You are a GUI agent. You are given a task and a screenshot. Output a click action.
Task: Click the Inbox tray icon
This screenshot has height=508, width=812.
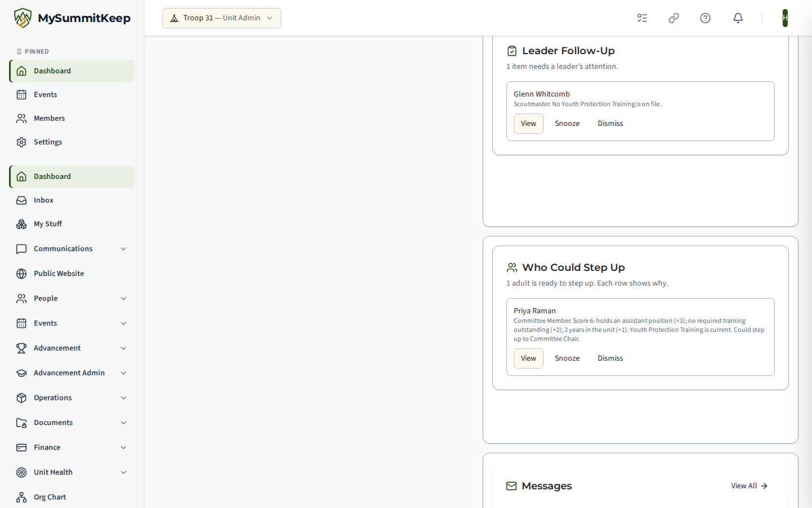(21, 200)
